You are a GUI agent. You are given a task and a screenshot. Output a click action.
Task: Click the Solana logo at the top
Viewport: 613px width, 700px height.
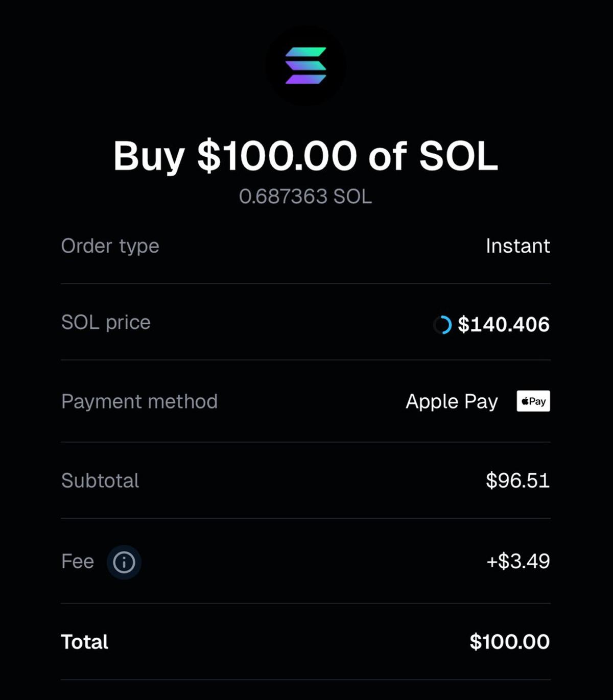tap(306, 65)
